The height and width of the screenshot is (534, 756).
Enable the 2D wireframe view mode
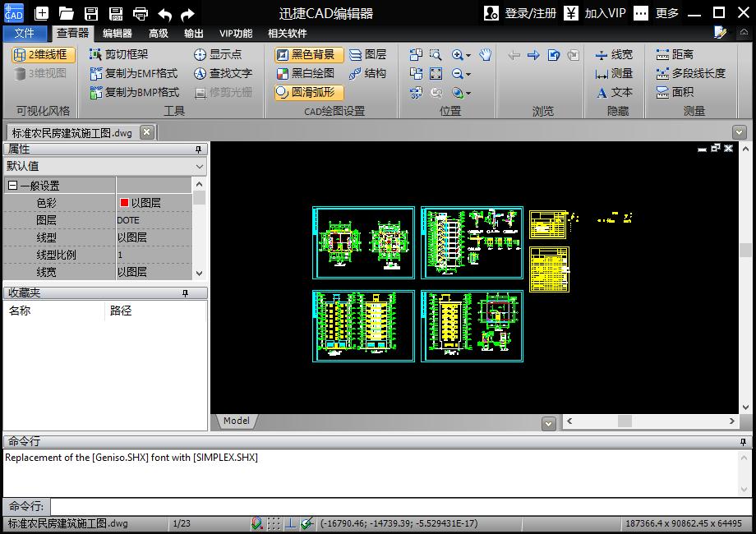tap(43, 54)
